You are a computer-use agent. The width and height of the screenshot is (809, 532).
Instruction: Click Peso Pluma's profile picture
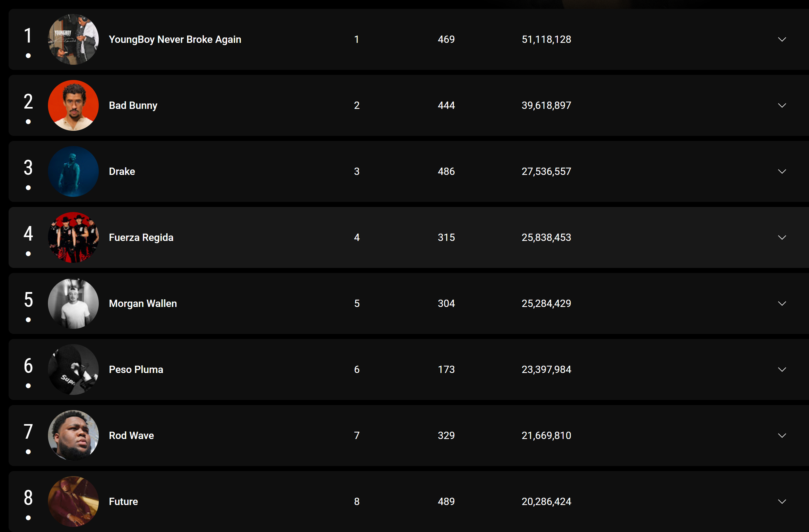tap(73, 369)
